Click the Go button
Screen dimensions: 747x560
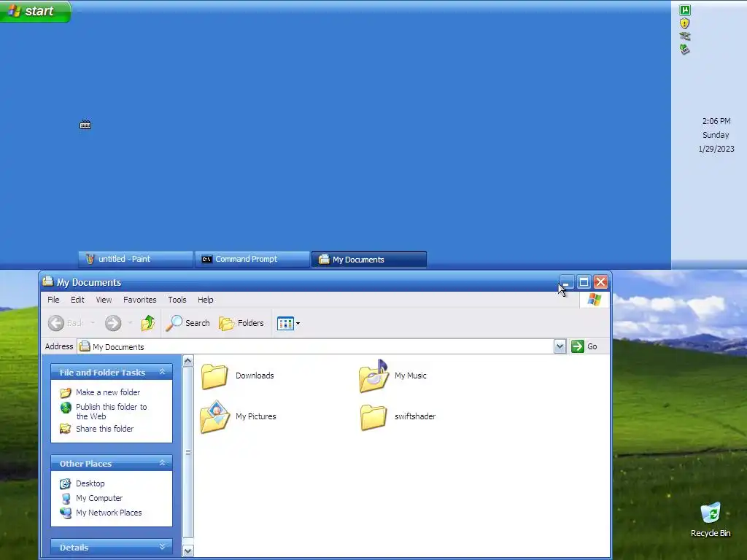[584, 346]
